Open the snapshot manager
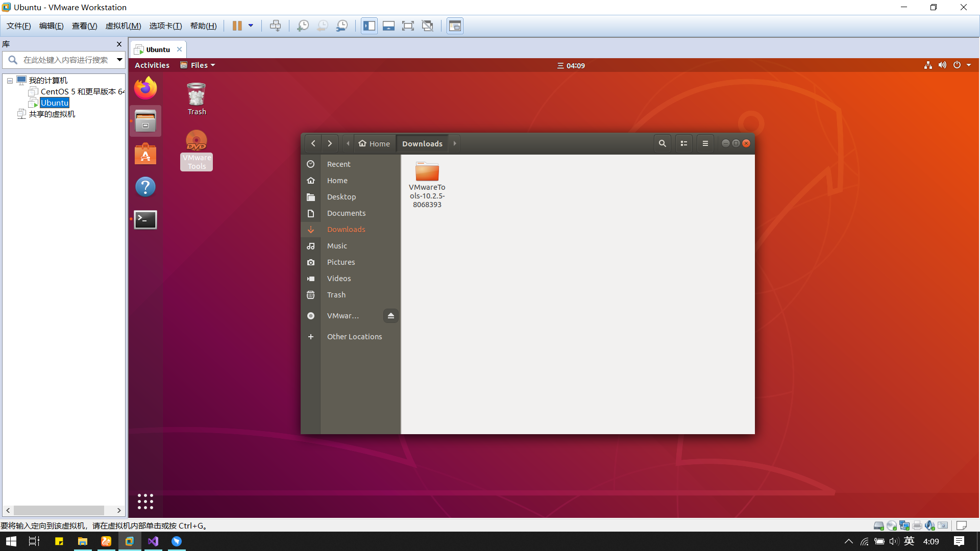The width and height of the screenshot is (980, 551). (341, 26)
